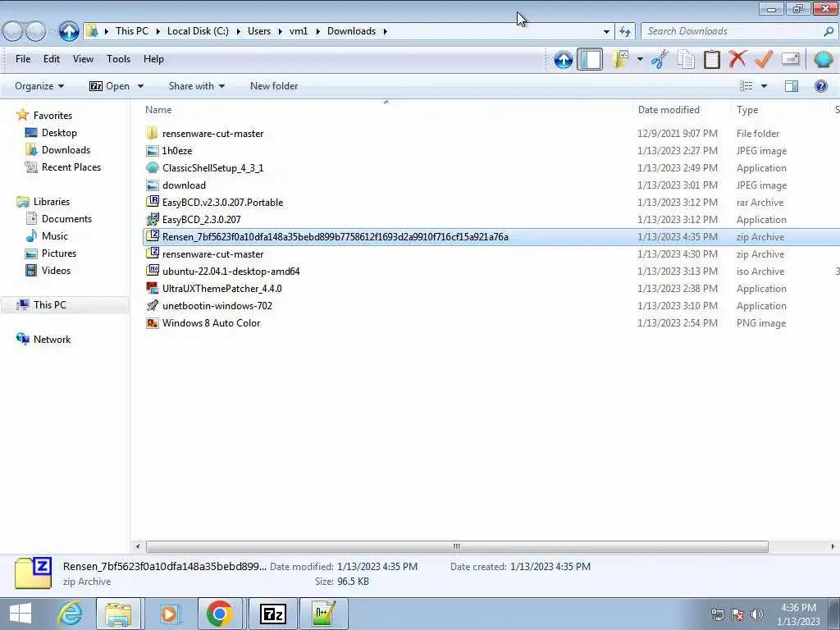Open the File menu
Viewport: 840px width, 630px height.
pos(23,59)
